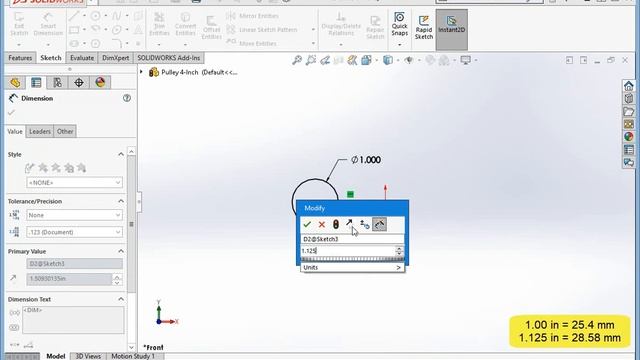Open FeatureManager design tree tab icon
Viewport: 640px width, 360px height.
(x=15, y=82)
